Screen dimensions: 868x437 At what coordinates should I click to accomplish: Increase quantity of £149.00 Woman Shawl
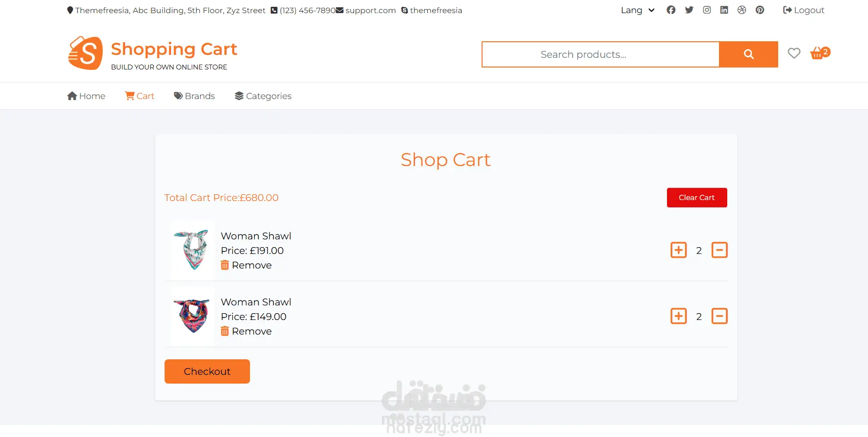coord(679,316)
